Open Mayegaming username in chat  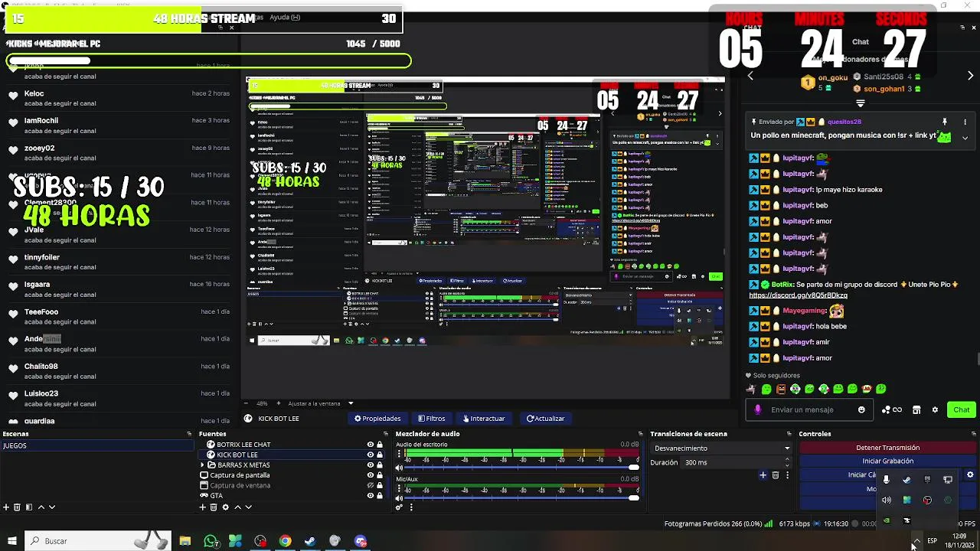click(804, 311)
